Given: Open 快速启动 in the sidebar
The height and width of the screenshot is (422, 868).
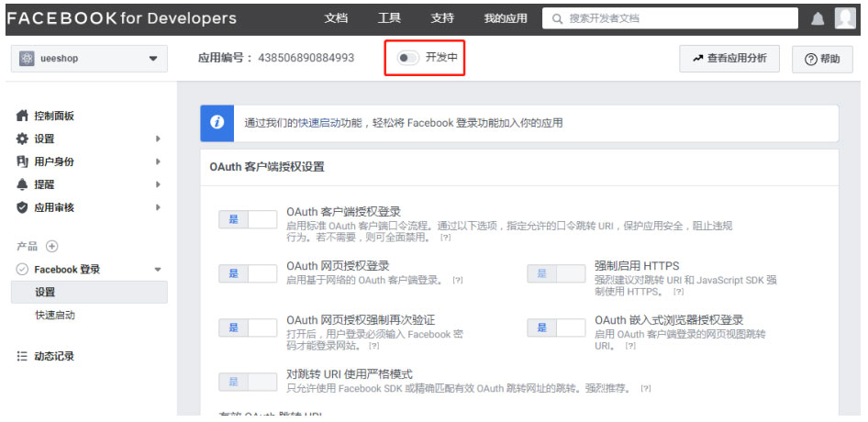Looking at the screenshot, I should (x=55, y=315).
